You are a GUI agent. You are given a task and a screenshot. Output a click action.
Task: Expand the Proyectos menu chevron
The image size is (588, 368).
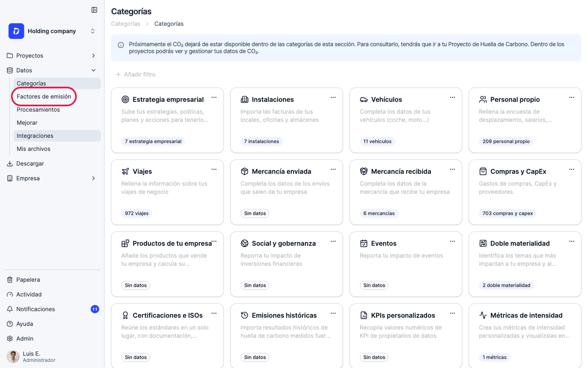pos(94,56)
